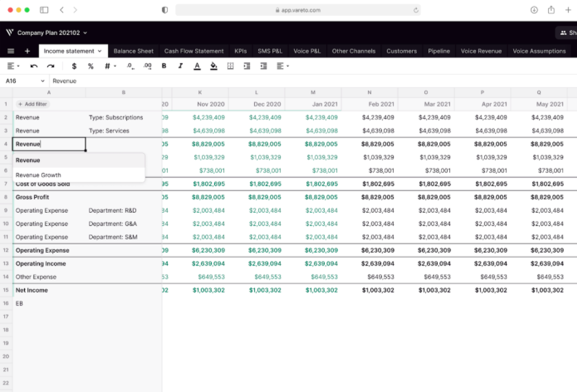Viewport: 577px width, 392px height.
Task: Open the fill color bucket
Action: [x=214, y=66]
